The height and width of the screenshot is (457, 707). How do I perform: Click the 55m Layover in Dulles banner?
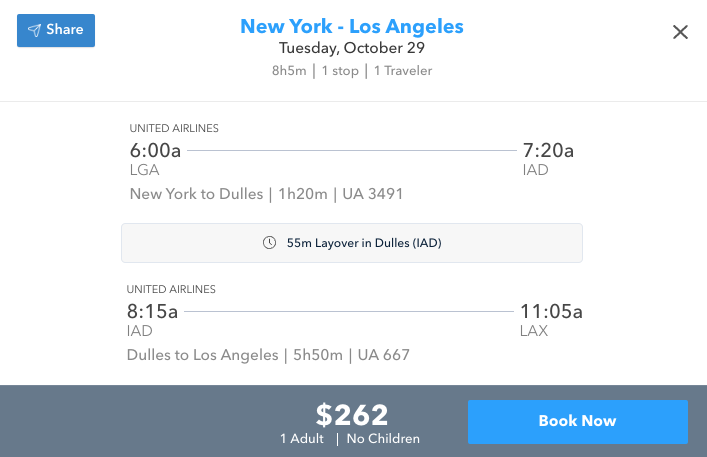(352, 243)
